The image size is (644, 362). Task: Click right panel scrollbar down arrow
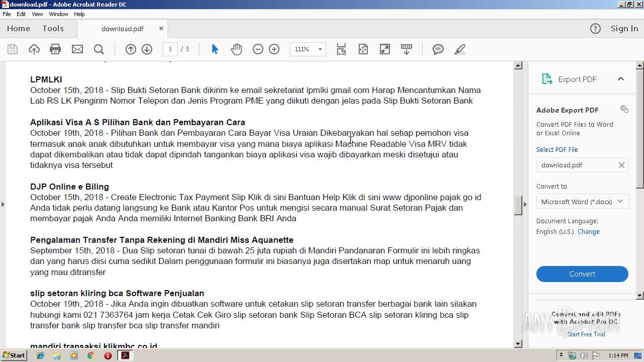click(640, 296)
